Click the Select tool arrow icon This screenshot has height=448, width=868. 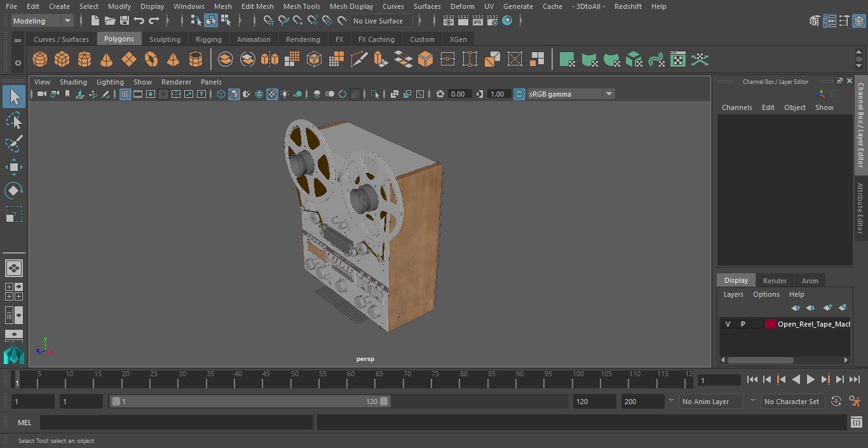click(x=13, y=97)
